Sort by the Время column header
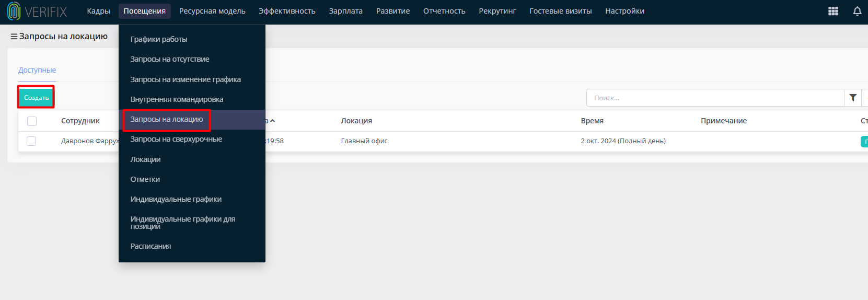This screenshot has height=300, width=868. (x=592, y=121)
